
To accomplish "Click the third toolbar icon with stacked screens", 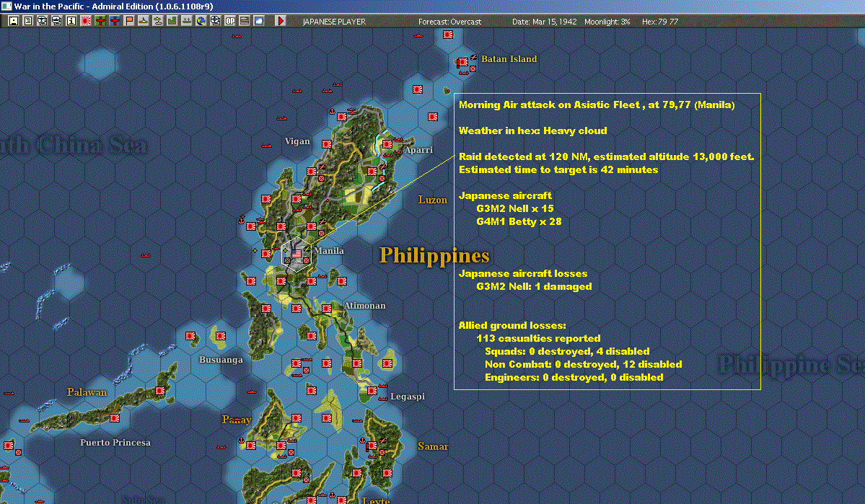I will (43, 21).
